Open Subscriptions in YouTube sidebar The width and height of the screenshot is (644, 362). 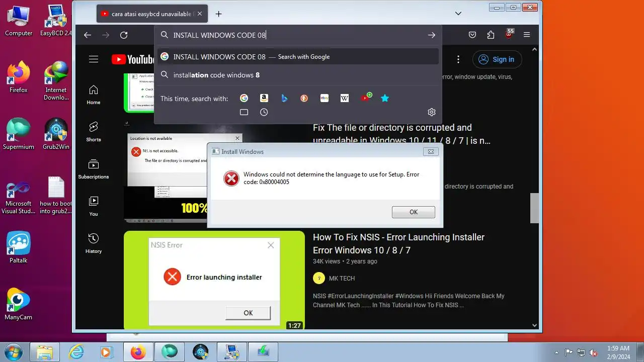pos(94,169)
